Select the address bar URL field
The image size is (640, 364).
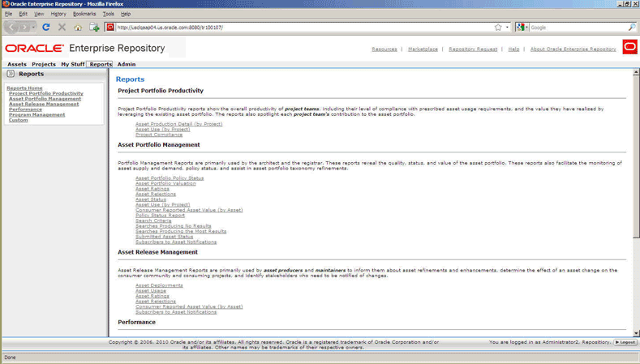point(304,28)
